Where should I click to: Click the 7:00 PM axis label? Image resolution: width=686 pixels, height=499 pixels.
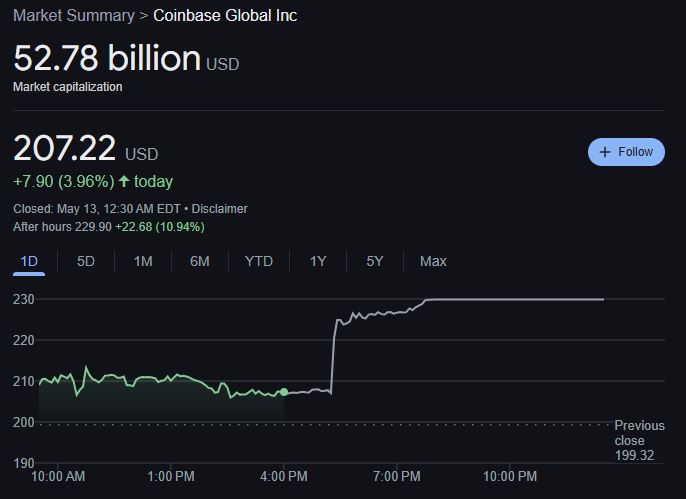[x=397, y=476]
